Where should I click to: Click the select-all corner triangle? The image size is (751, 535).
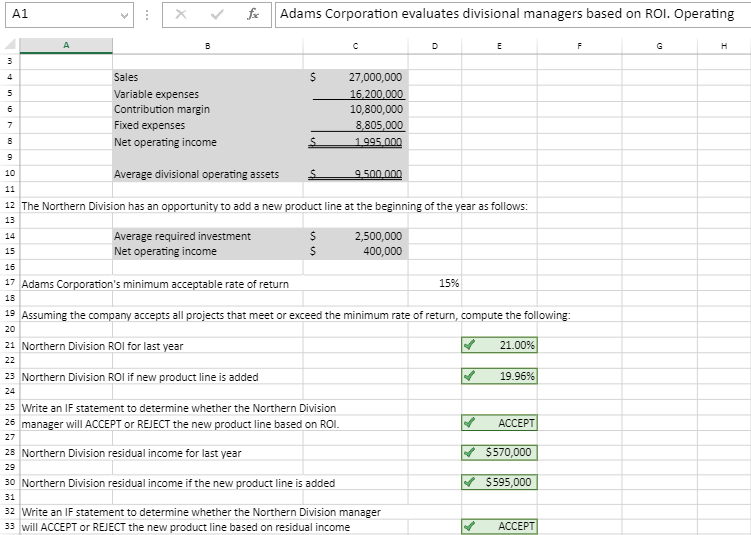point(10,46)
